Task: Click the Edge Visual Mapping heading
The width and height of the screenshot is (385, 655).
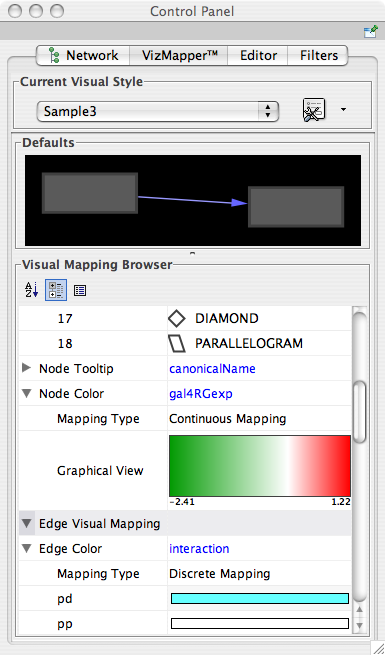Action: [x=99, y=524]
